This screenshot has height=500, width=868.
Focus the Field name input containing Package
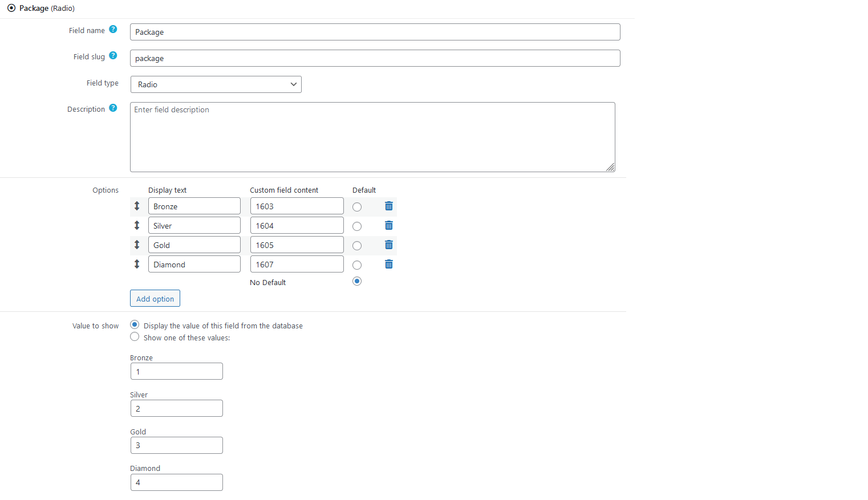click(x=375, y=32)
